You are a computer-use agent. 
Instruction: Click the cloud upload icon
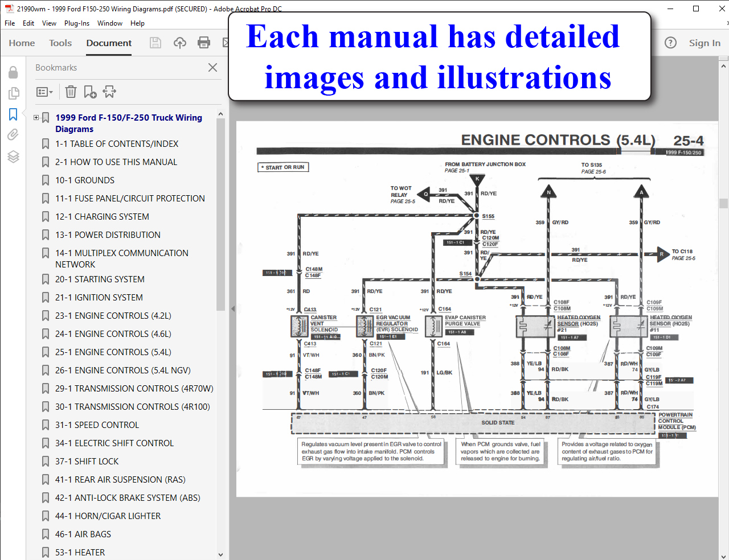180,43
